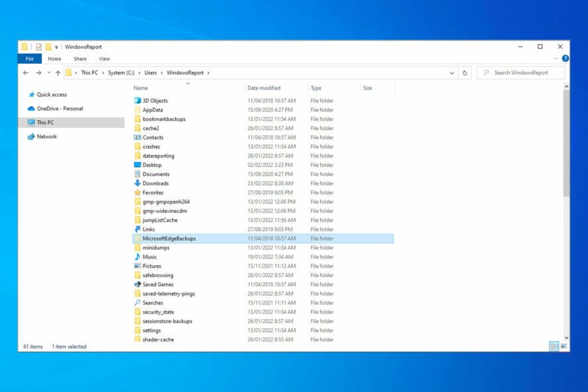The image size is (588, 392).
Task: Switch to the View tab
Action: pos(104,58)
